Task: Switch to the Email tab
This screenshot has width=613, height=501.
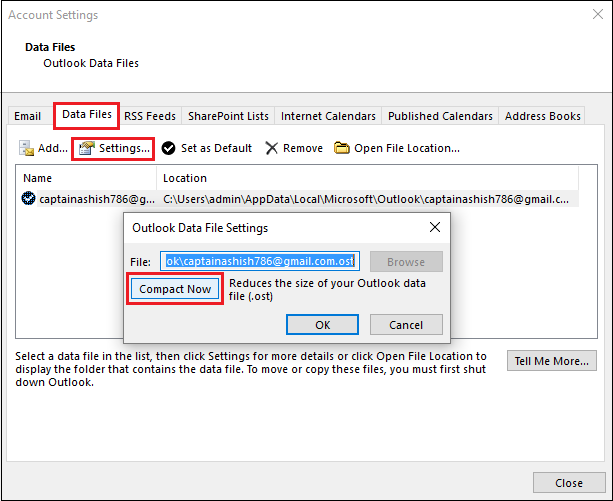Action: 27,116
